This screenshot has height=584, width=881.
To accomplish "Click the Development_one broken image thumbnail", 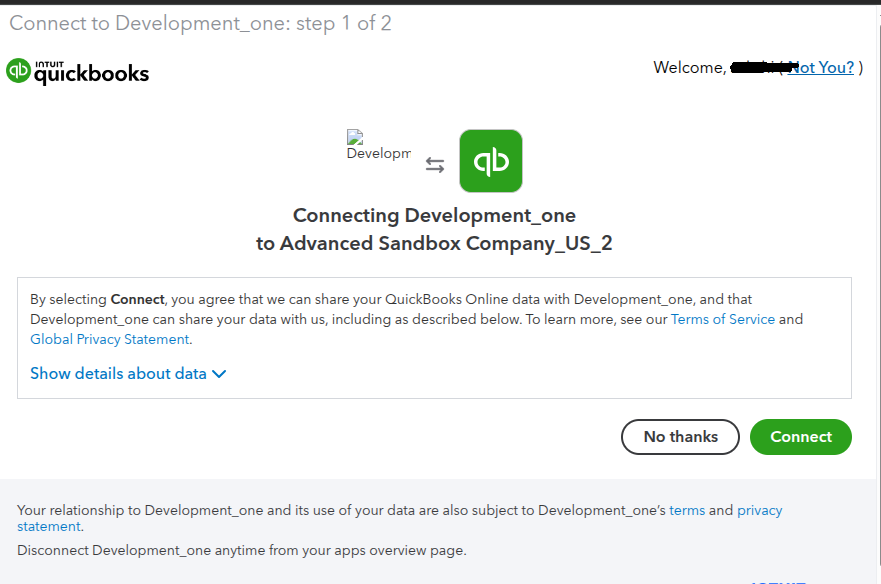I will coord(377,146).
